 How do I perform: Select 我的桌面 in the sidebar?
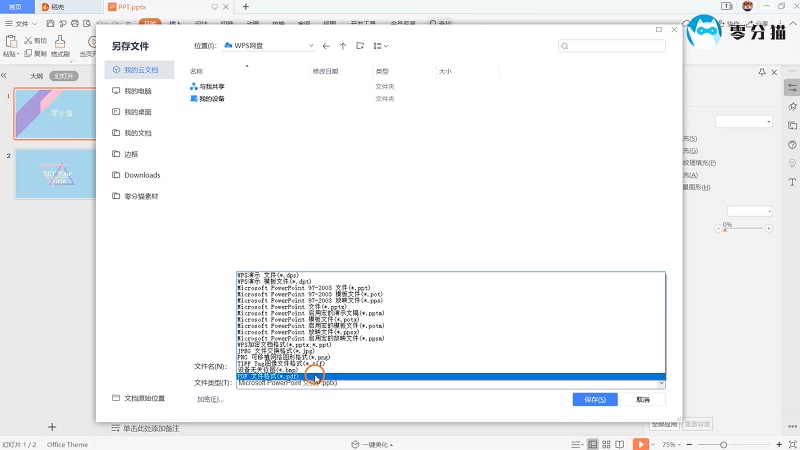click(x=139, y=112)
